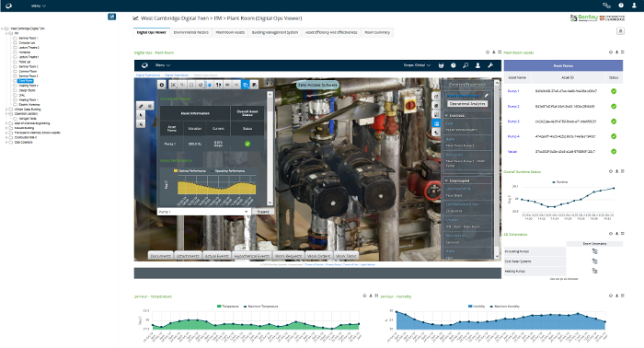Image resolution: width=644 pixels, height=348 pixels.
Task: Open the Vessel link in asset table
Action: 512,152
